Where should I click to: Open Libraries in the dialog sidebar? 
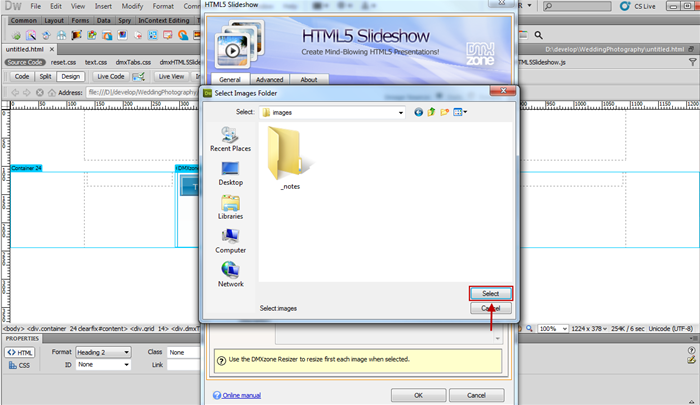(x=230, y=207)
